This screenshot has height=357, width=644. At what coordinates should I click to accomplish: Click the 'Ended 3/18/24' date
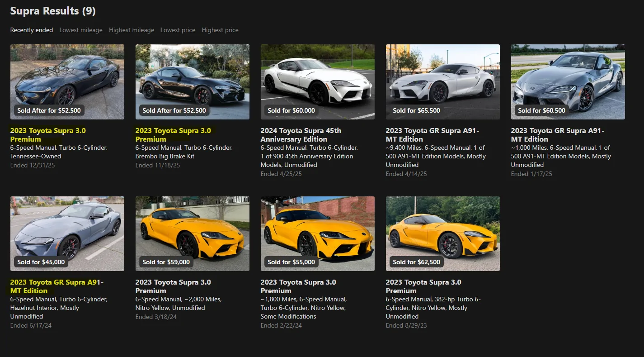click(156, 317)
